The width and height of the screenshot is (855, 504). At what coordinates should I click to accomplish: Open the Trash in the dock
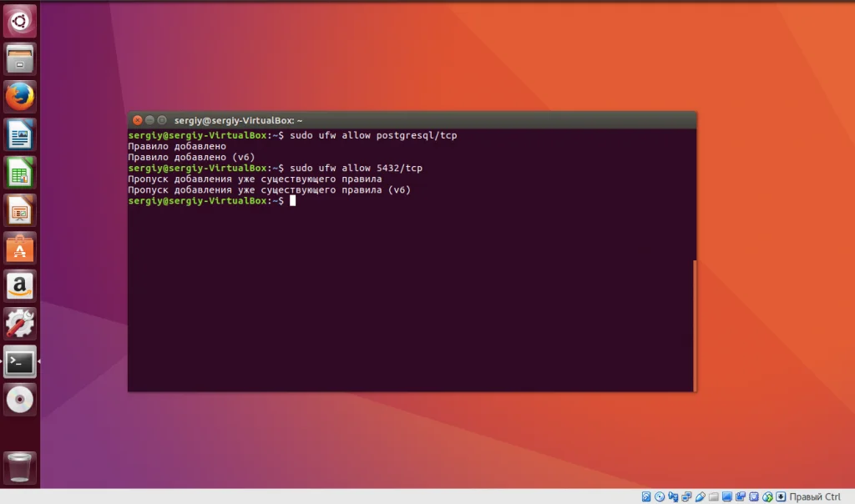pos(20,467)
